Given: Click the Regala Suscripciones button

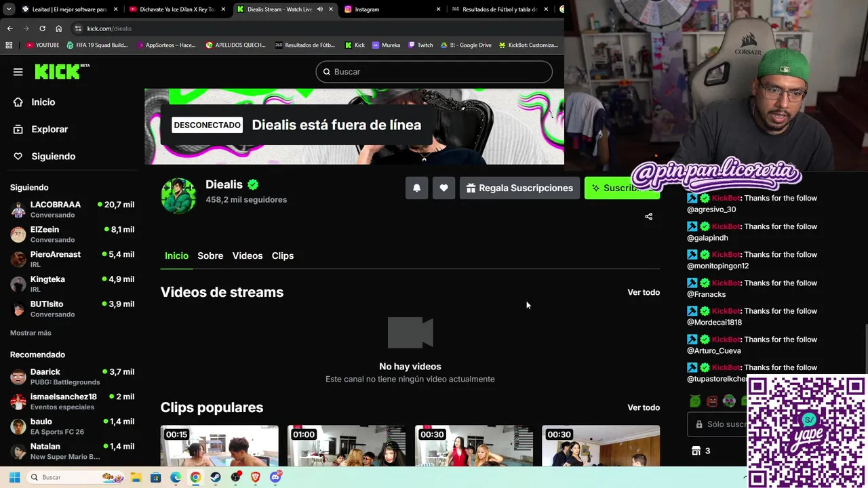Looking at the screenshot, I should coord(520,188).
